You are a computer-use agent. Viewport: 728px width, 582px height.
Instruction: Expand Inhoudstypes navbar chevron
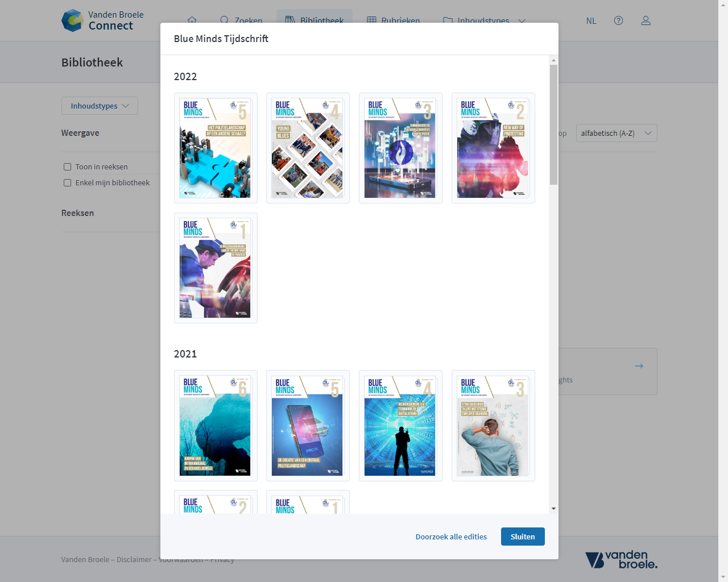pyautogui.click(x=522, y=21)
